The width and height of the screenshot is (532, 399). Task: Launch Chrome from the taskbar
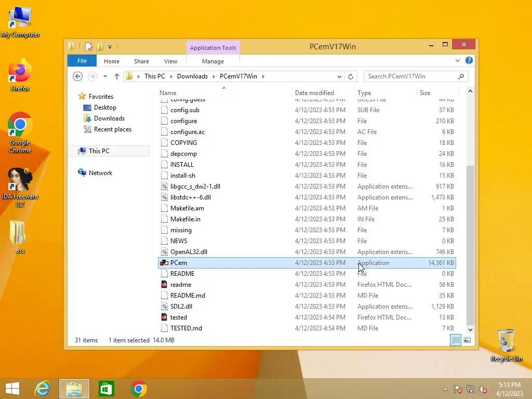click(x=138, y=389)
